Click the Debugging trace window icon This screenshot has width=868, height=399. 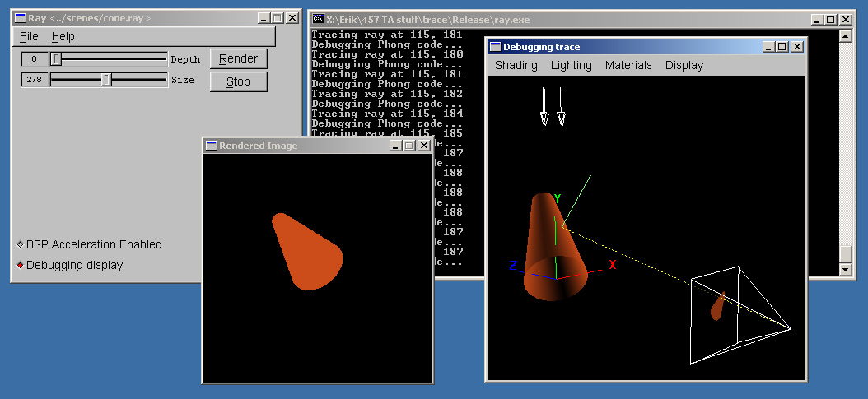pyautogui.click(x=495, y=47)
